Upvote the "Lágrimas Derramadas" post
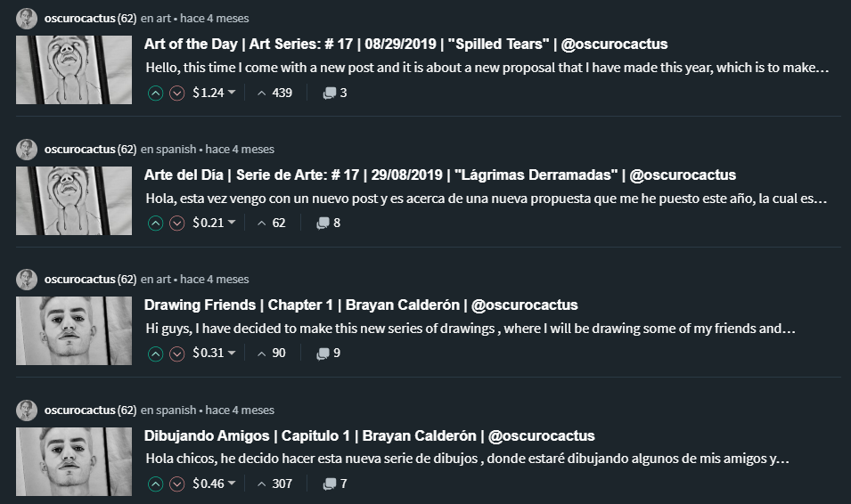The width and height of the screenshot is (851, 504). point(155,223)
